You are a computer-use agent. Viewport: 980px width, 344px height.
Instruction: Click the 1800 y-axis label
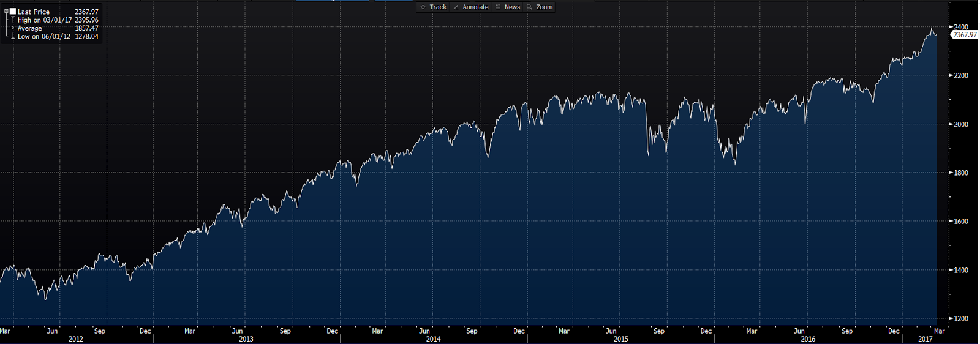961,173
